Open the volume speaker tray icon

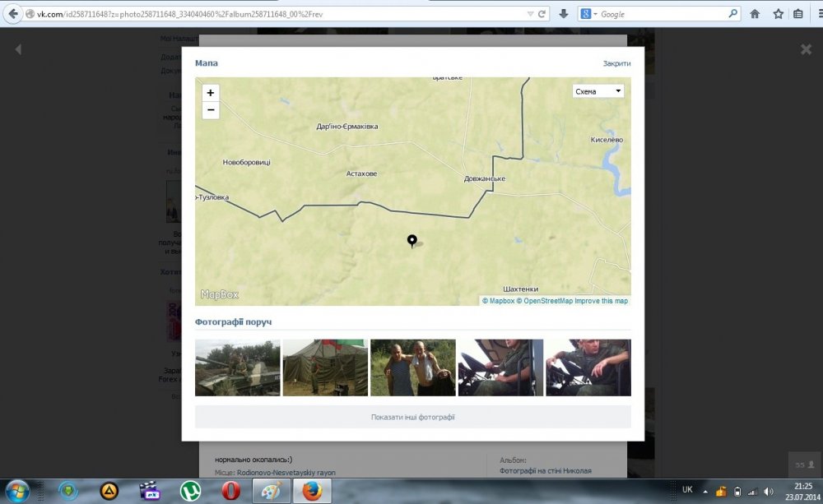[769, 492]
